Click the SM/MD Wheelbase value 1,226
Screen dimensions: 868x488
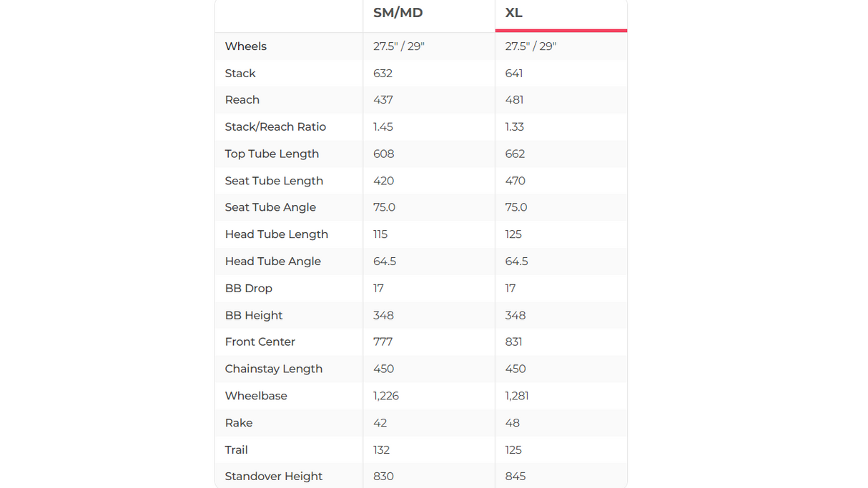[x=386, y=396]
